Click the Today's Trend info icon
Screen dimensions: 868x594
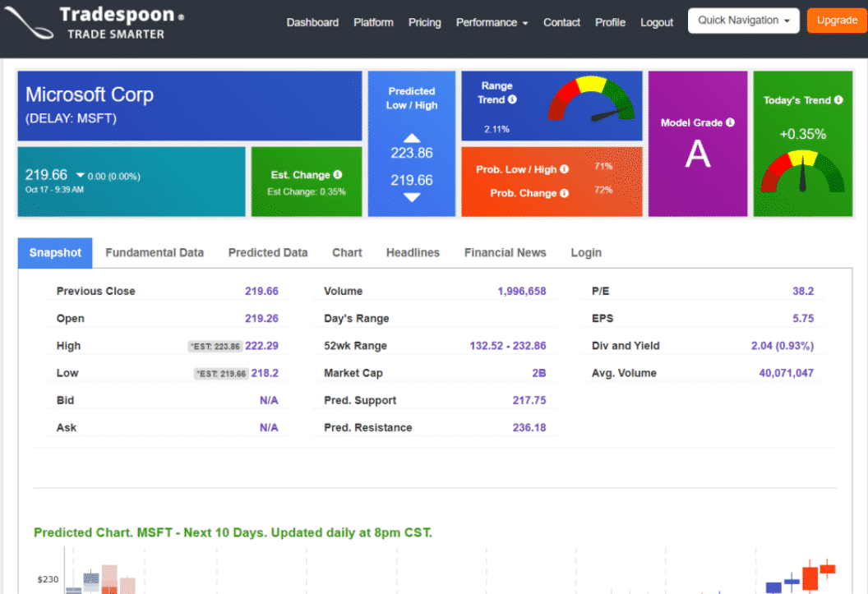[x=838, y=99]
